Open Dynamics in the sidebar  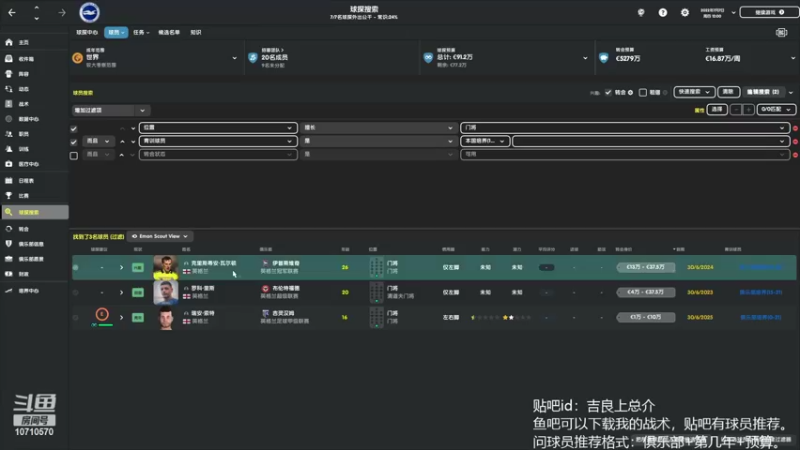[x=9, y=89]
